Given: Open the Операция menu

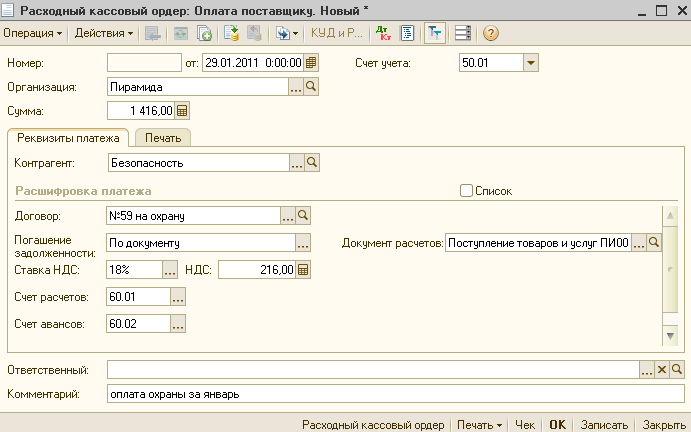Looking at the screenshot, I should [x=33, y=33].
